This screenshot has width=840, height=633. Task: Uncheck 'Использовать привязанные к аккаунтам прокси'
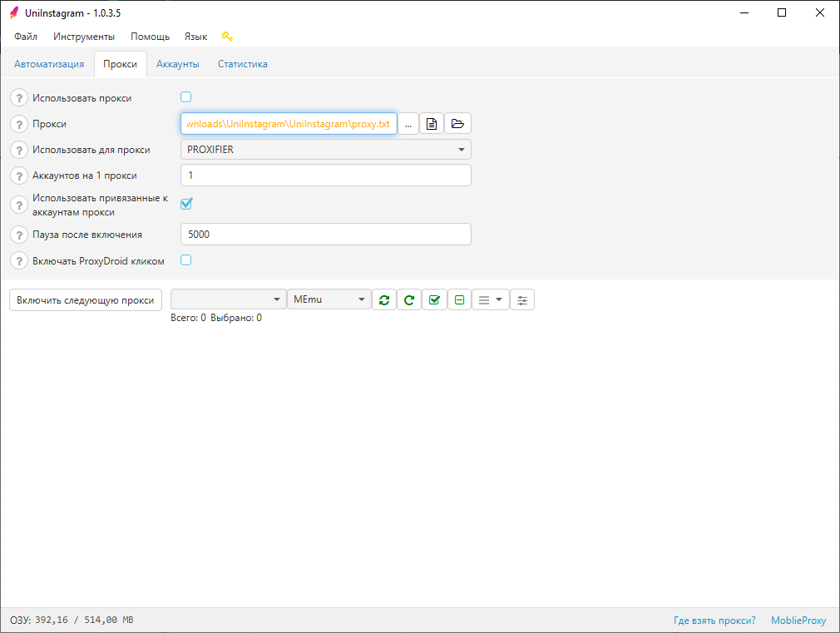click(186, 204)
